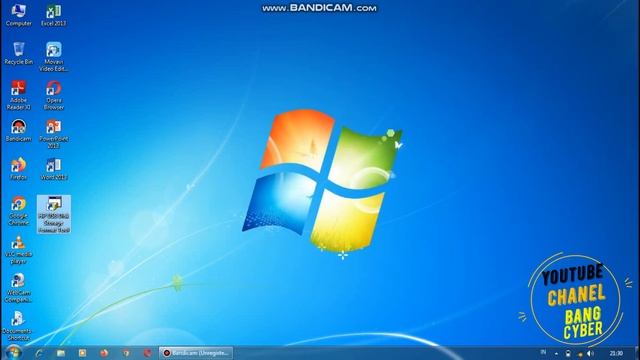Image resolution: width=640 pixels, height=360 pixels.
Task: Click the power icon in system tray
Action: pos(568,353)
